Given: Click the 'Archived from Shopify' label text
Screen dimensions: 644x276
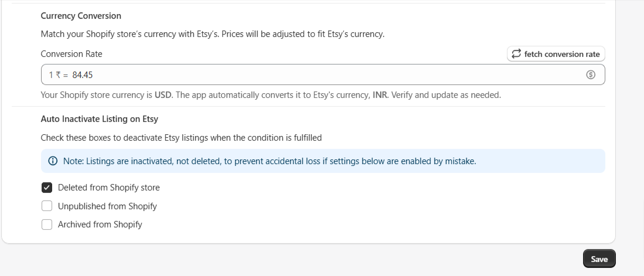Looking at the screenshot, I should point(100,224).
